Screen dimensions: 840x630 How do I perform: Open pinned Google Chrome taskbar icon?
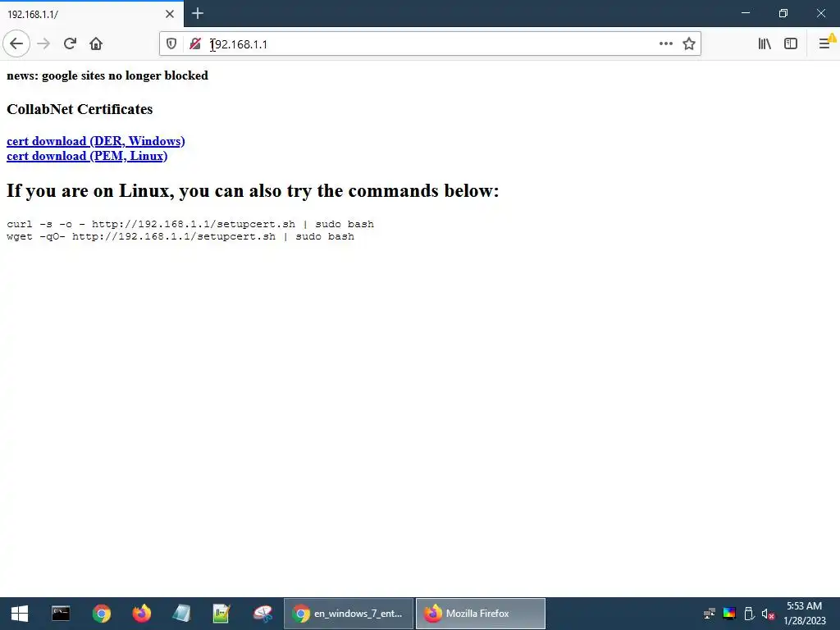point(101,614)
